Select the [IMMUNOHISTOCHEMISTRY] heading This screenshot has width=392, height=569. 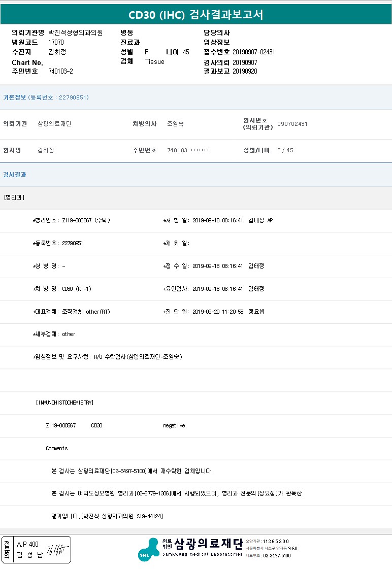click(64, 403)
